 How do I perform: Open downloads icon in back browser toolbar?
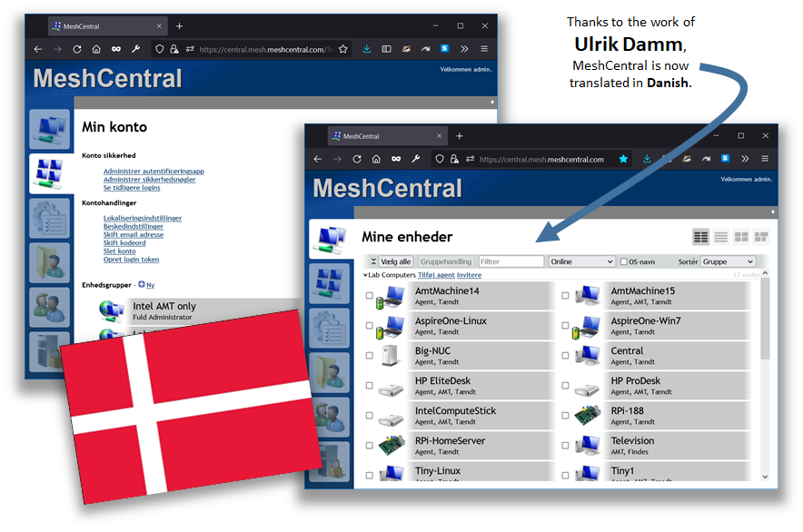(367, 49)
